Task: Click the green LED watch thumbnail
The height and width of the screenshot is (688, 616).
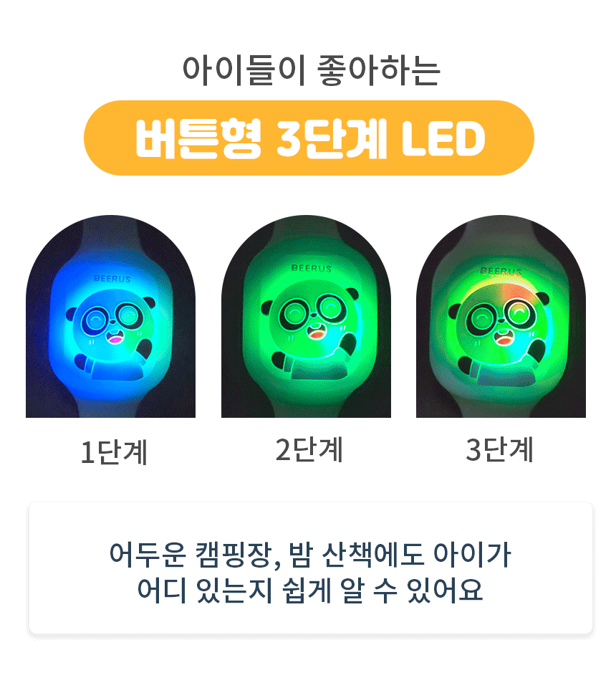Action: point(306,316)
